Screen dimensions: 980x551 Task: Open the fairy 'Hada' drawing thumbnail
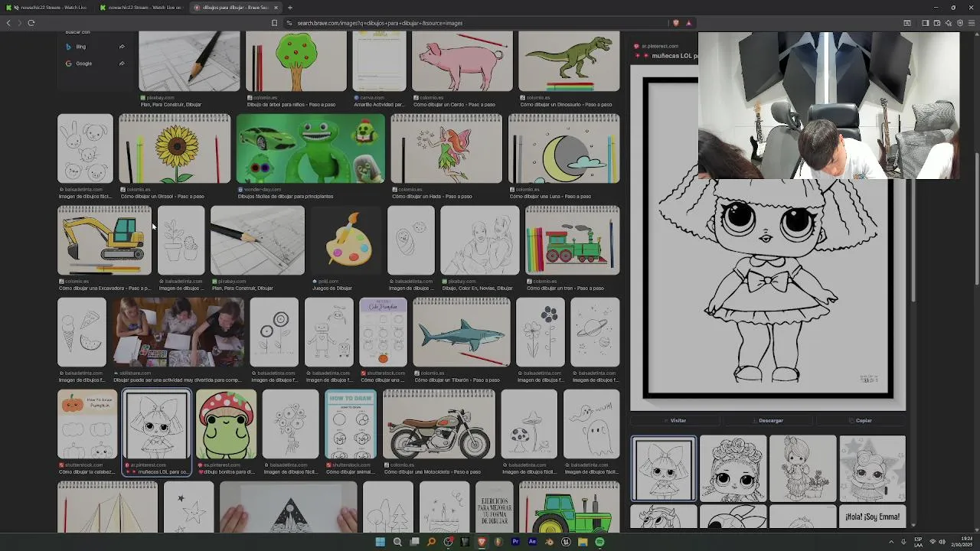tap(446, 148)
